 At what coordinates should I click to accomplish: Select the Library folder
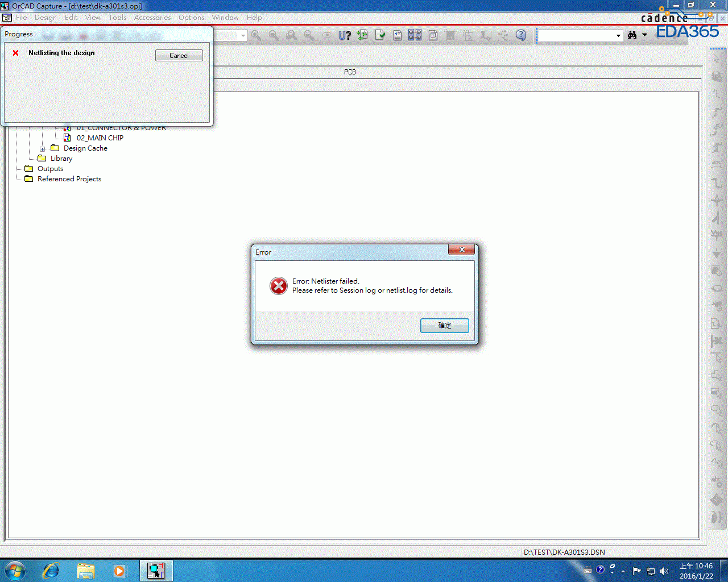point(61,159)
